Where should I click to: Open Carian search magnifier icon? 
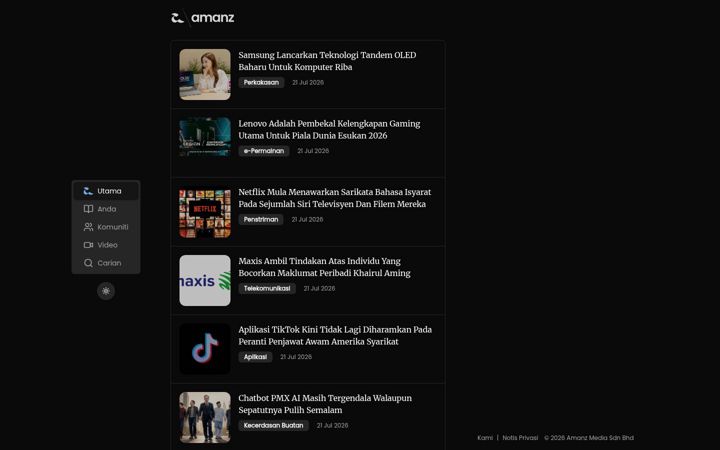tap(88, 263)
